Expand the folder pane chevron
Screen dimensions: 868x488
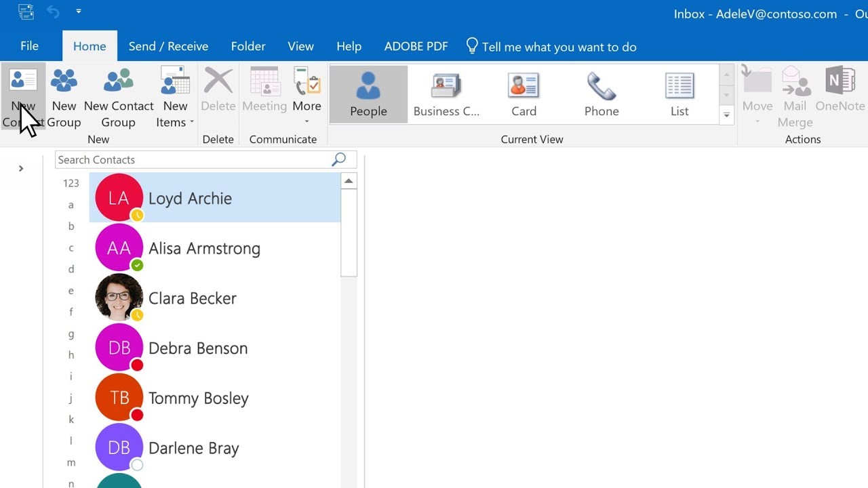(x=21, y=168)
